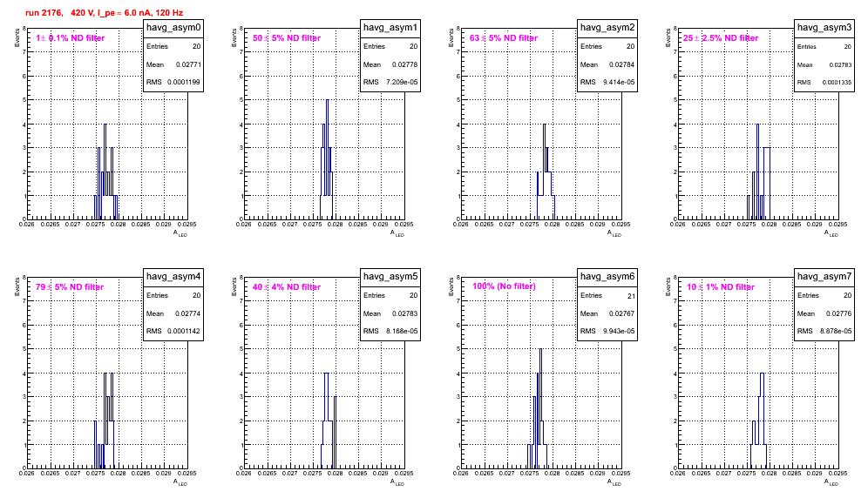The image size is (868, 498).
Task: Click the histogram peak in havg_asym1 plot
Action: click(x=327, y=100)
